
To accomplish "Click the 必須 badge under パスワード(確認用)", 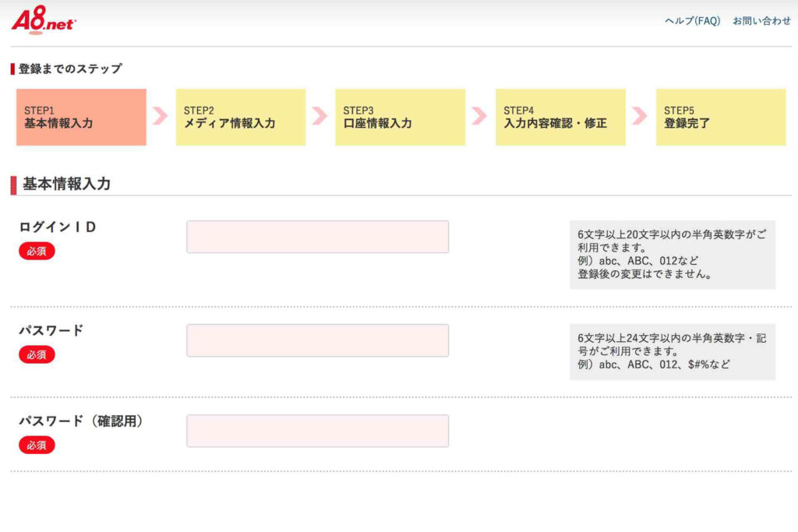I will click(37, 445).
